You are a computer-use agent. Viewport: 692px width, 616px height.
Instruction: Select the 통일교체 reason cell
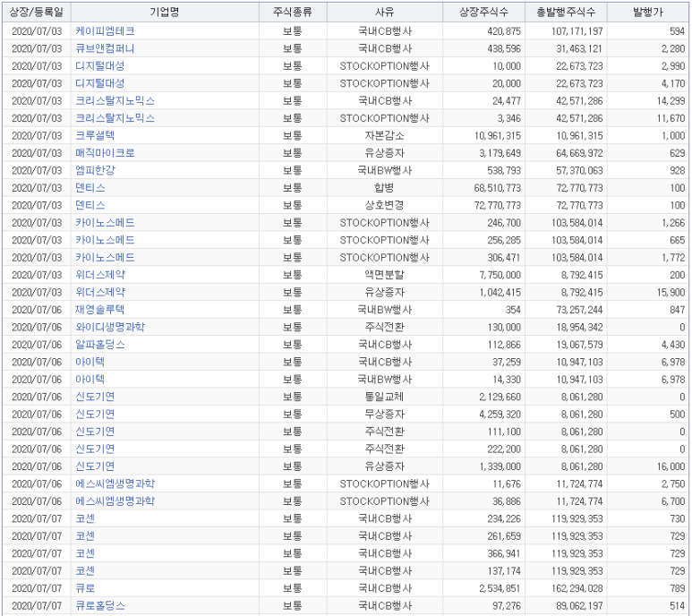[x=384, y=397]
